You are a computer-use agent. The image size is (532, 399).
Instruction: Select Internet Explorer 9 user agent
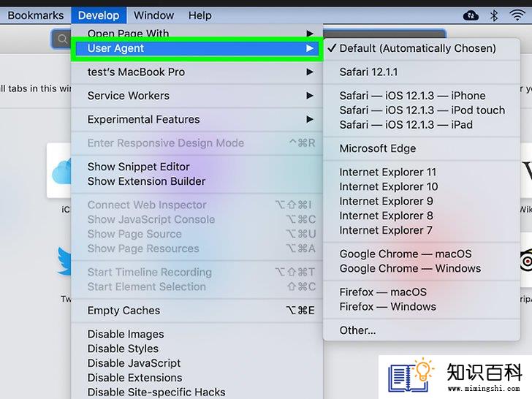click(x=422, y=201)
